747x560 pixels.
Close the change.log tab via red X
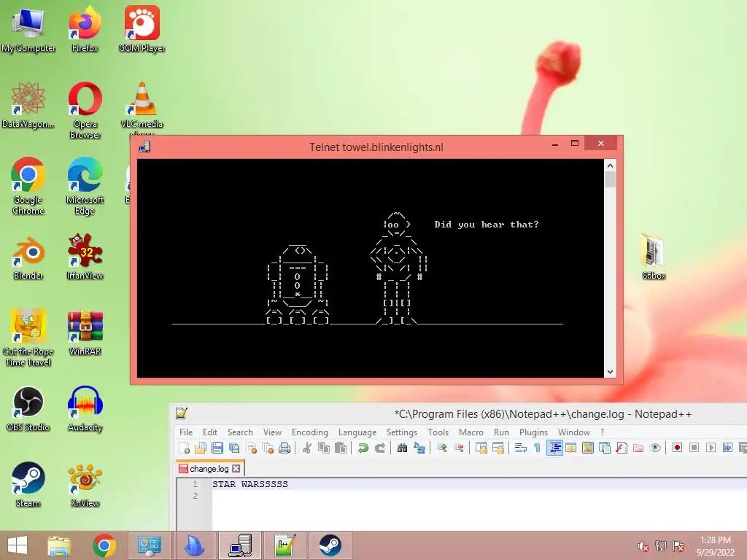pyautogui.click(x=236, y=469)
